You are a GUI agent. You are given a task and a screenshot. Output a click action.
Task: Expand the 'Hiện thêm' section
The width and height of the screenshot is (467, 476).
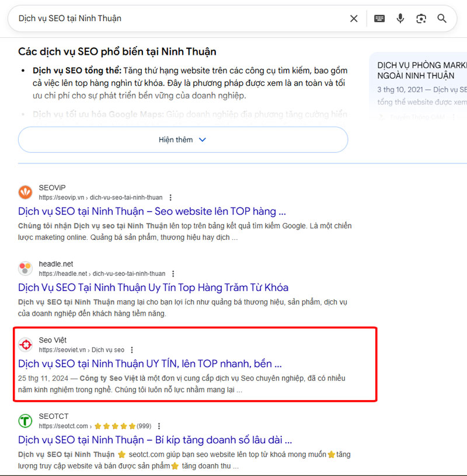pyautogui.click(x=183, y=139)
